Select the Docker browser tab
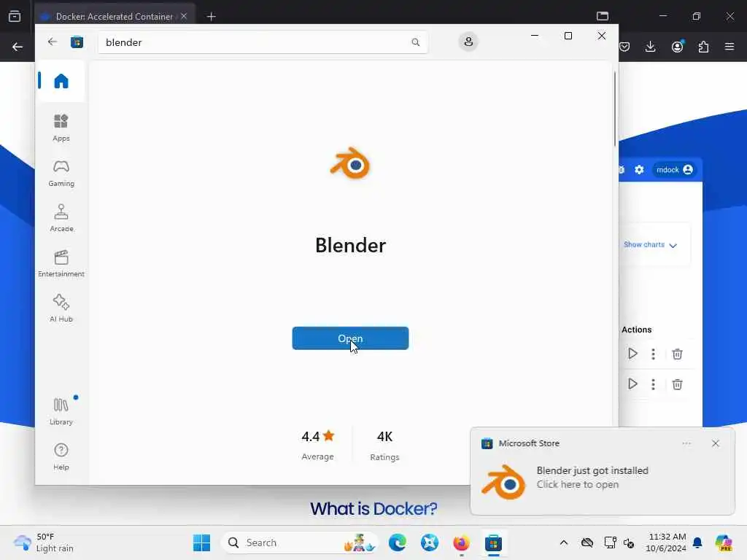The image size is (747, 560). tap(115, 16)
